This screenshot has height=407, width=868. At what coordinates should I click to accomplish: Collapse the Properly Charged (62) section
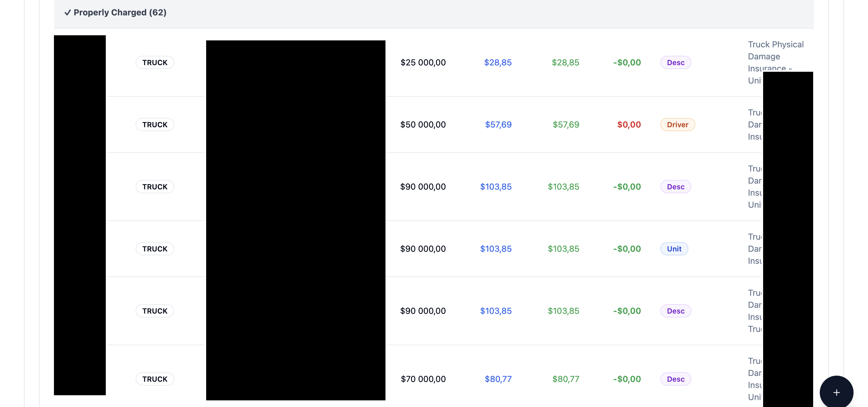[x=120, y=12]
